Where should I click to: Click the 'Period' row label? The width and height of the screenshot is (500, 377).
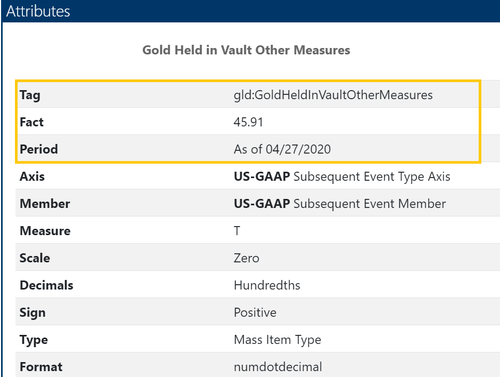(x=39, y=149)
